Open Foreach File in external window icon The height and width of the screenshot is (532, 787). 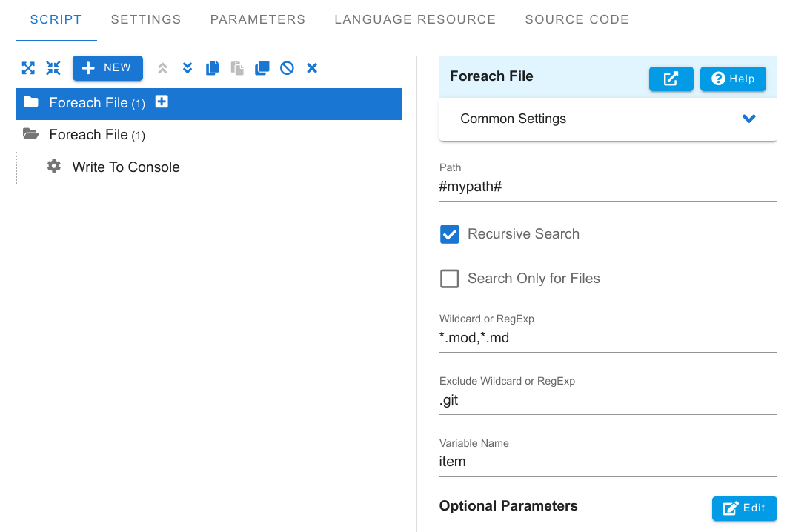(x=671, y=79)
